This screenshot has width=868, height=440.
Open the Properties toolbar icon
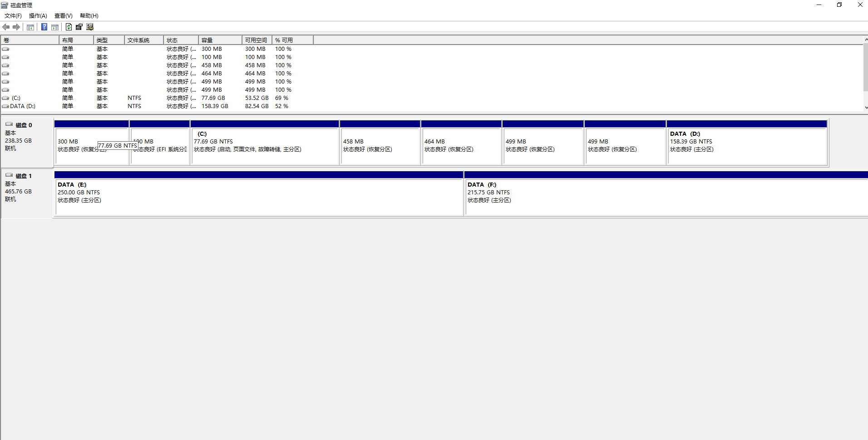79,27
